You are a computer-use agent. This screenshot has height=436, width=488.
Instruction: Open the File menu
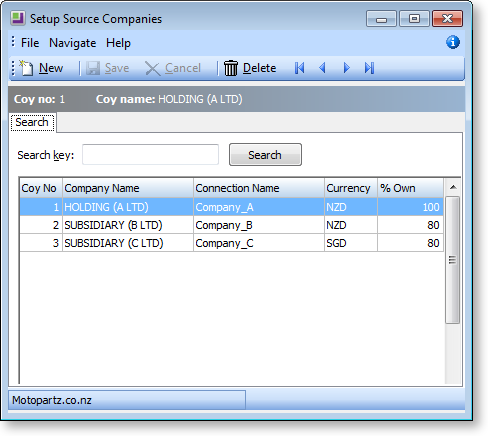click(30, 43)
